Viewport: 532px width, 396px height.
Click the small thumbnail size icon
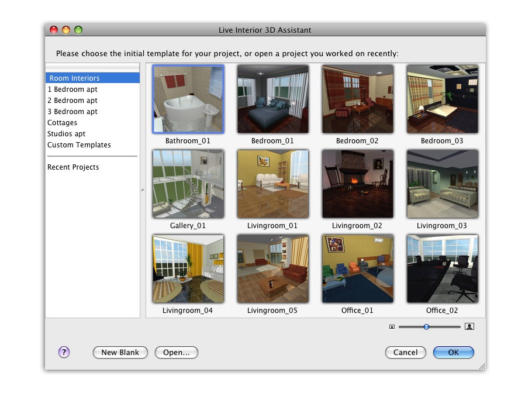(392, 327)
